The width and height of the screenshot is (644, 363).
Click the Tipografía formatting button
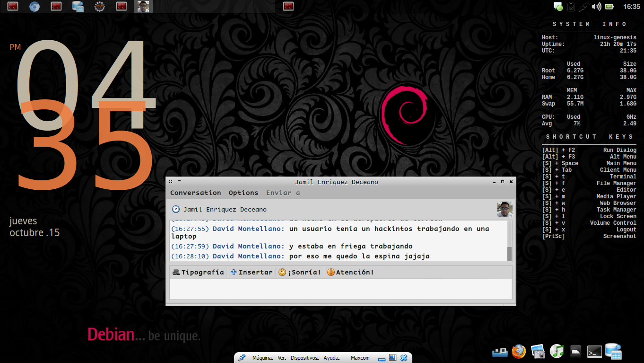point(198,272)
